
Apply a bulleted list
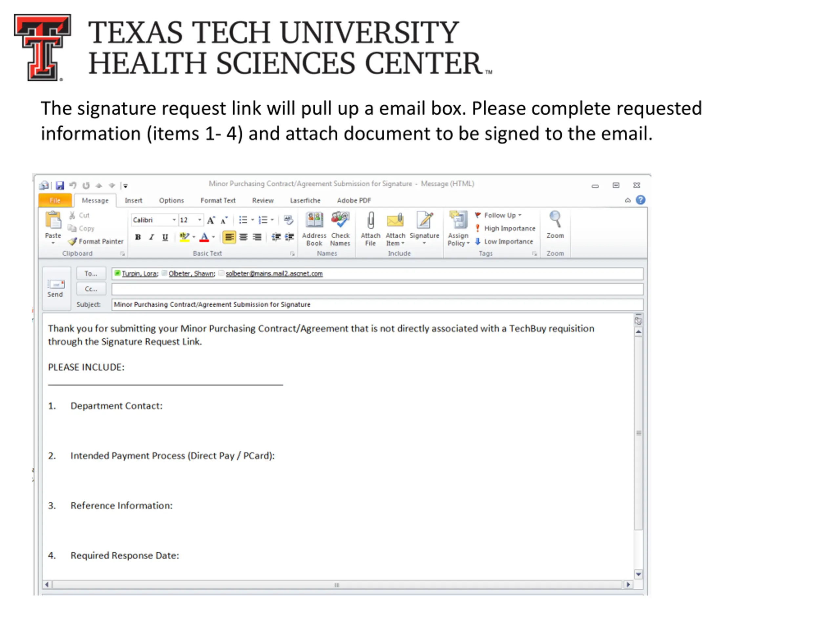[x=243, y=220]
